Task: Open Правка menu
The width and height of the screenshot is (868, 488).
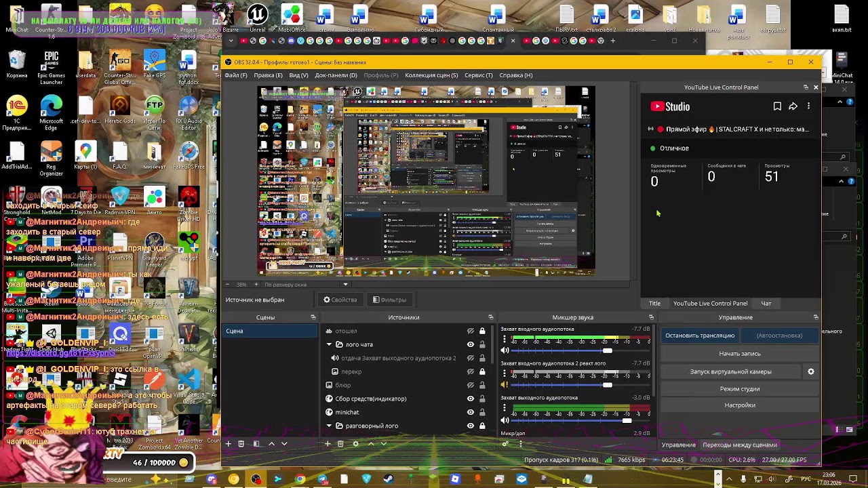Action: (268, 75)
